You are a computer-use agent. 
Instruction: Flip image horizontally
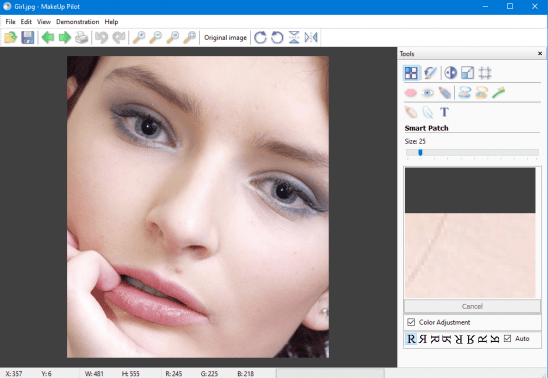tap(311, 37)
